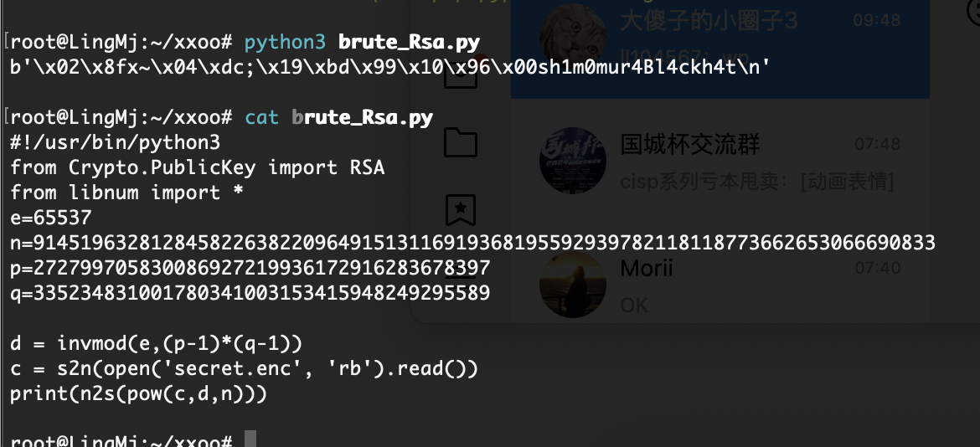The width and height of the screenshot is (980, 447).
Task: Open the 大傻子的小圈子3 conversation
Action: coord(720,49)
